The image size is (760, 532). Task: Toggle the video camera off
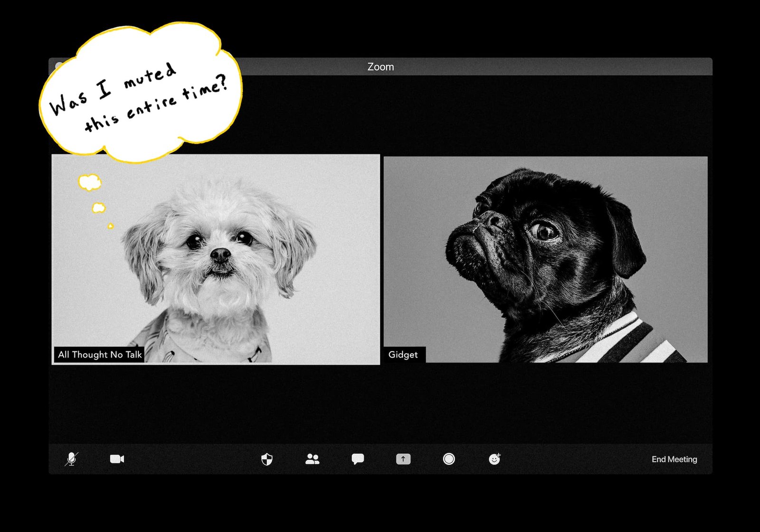tap(117, 459)
